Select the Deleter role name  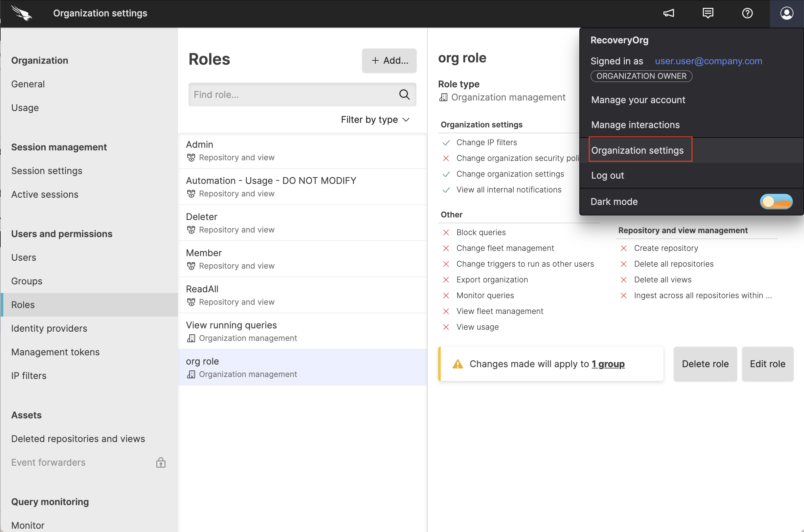point(202,216)
